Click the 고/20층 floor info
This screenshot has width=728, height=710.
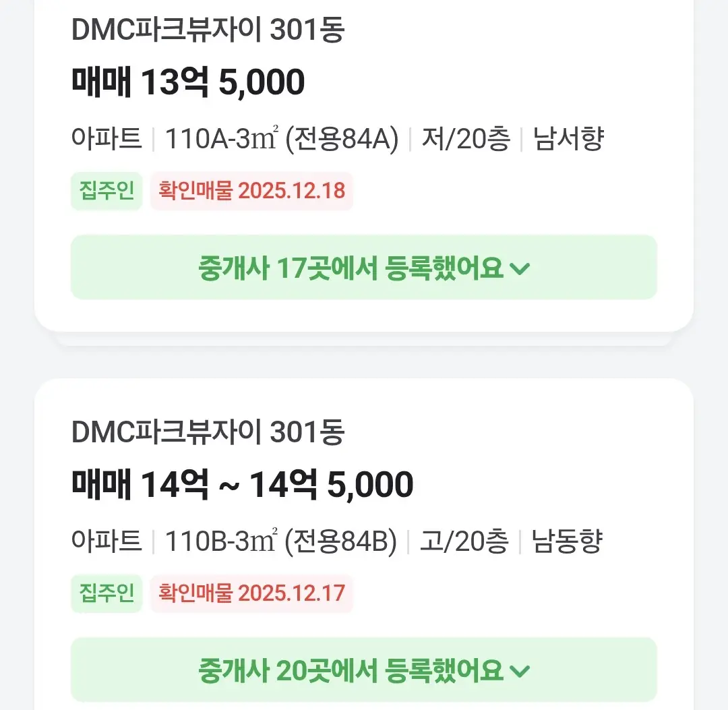click(x=464, y=542)
